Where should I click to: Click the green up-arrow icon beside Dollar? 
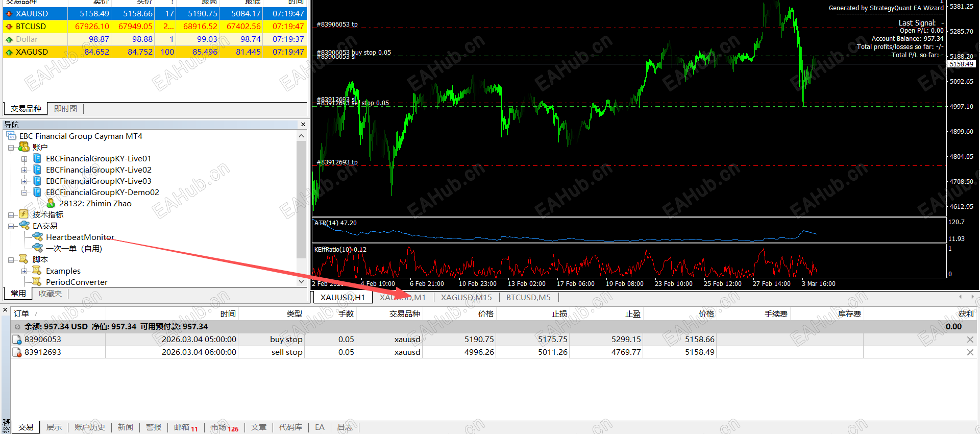tap(9, 39)
